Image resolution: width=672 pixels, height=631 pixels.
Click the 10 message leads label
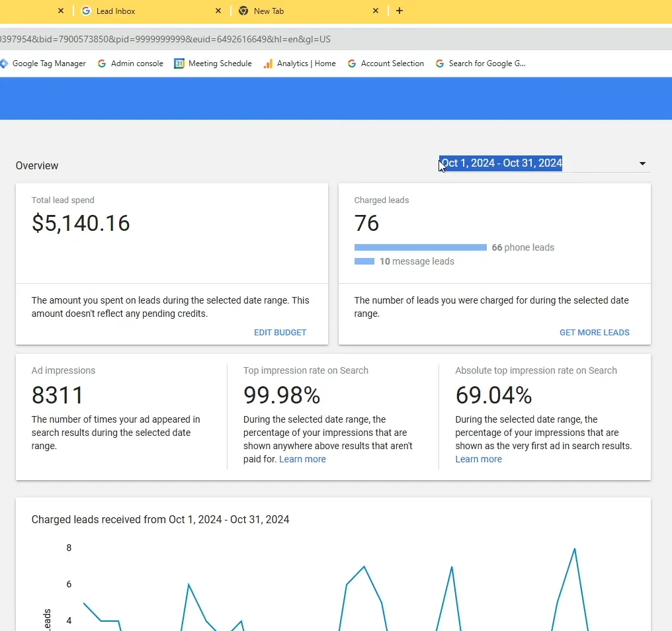417,261
